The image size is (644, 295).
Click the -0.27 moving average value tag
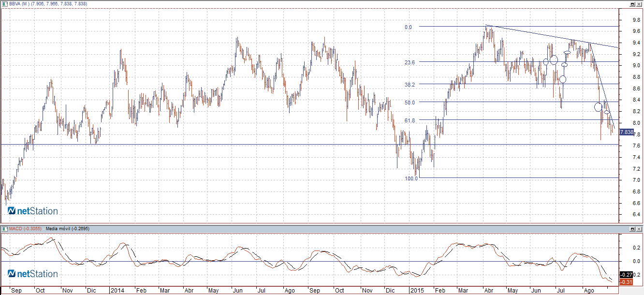626,275
